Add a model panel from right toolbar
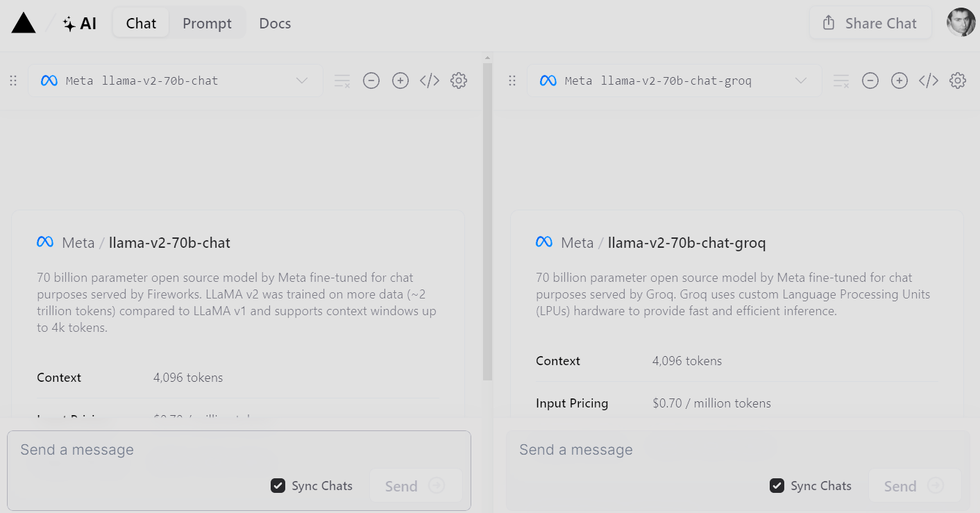This screenshot has width=980, height=513. (899, 81)
